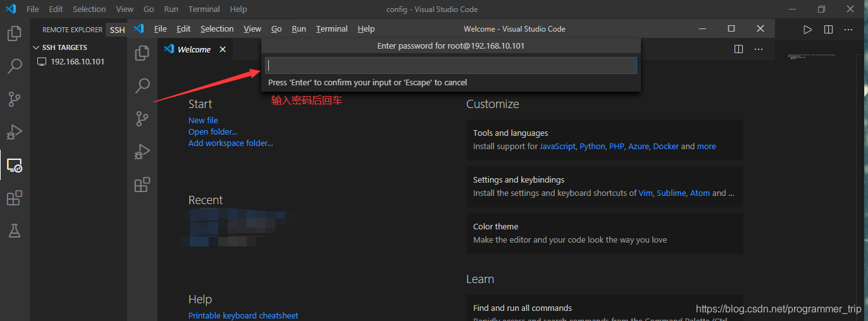This screenshot has height=321, width=868.
Task: Install PHP support link
Action: tap(616, 147)
